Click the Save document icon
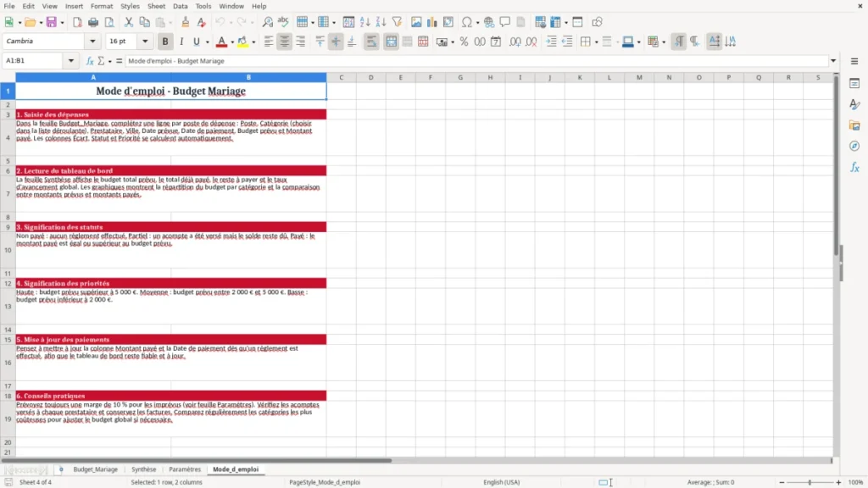The image size is (868, 488). click(52, 22)
